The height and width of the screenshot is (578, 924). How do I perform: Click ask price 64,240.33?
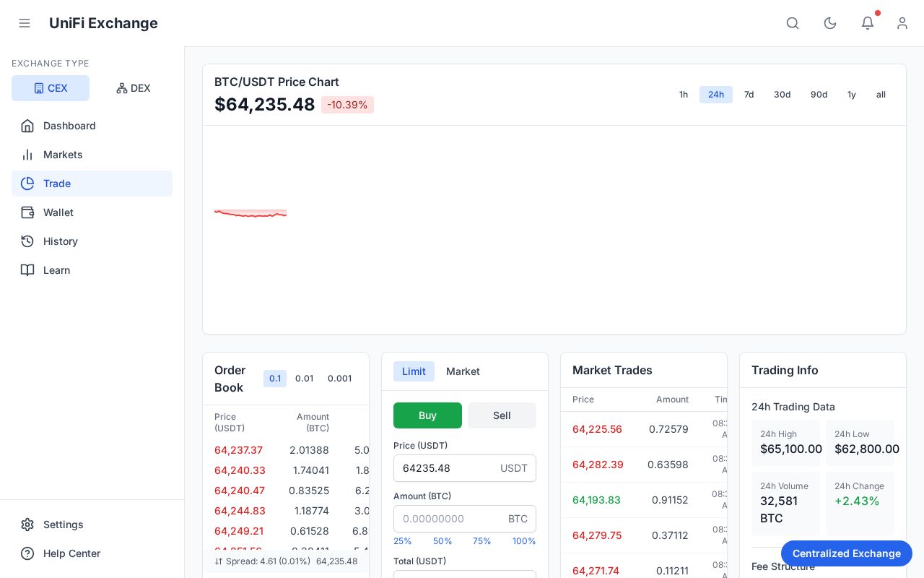(240, 470)
